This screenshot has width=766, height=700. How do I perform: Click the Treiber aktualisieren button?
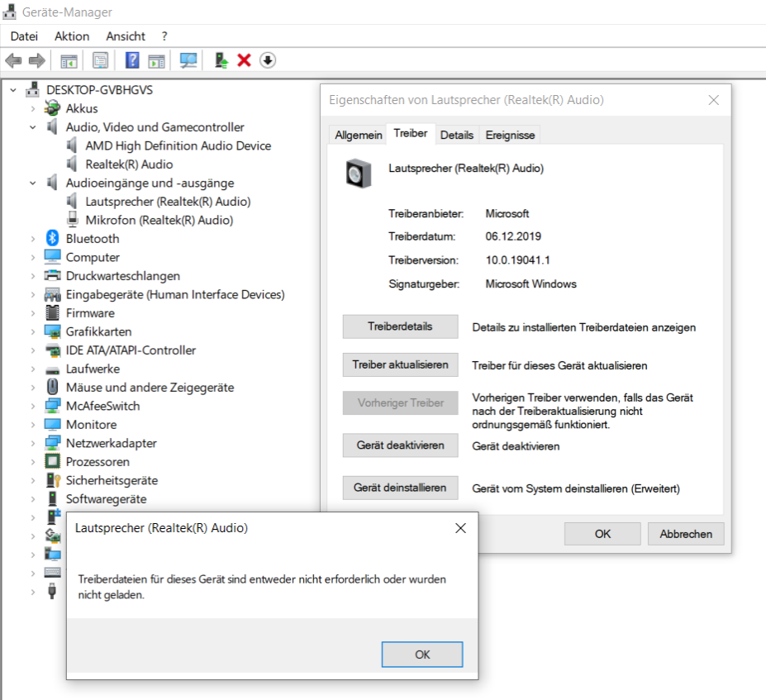pos(400,364)
